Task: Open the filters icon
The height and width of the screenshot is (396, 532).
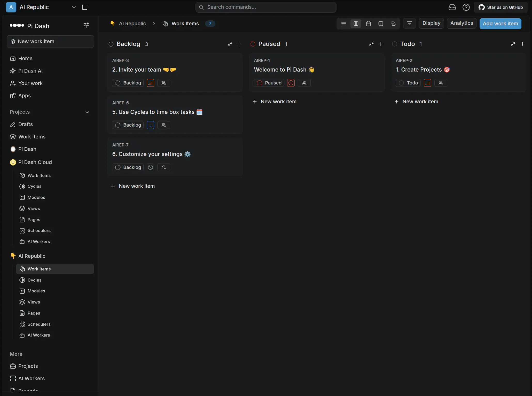Action: click(x=409, y=24)
